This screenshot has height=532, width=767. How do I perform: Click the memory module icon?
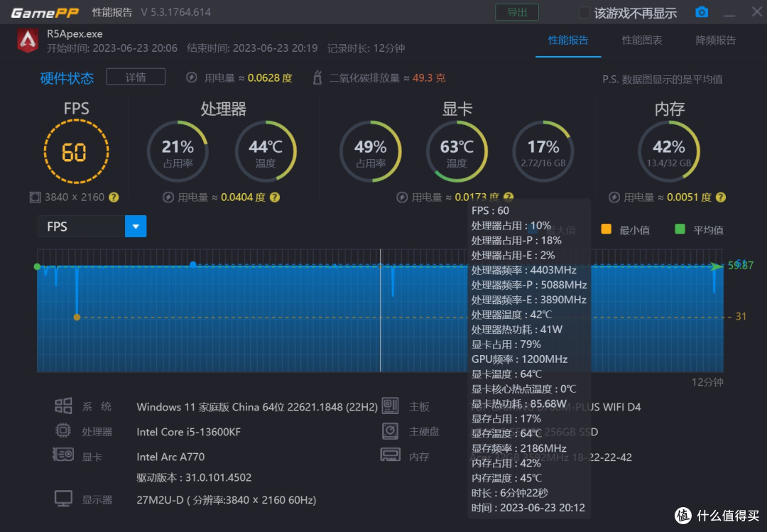391,455
